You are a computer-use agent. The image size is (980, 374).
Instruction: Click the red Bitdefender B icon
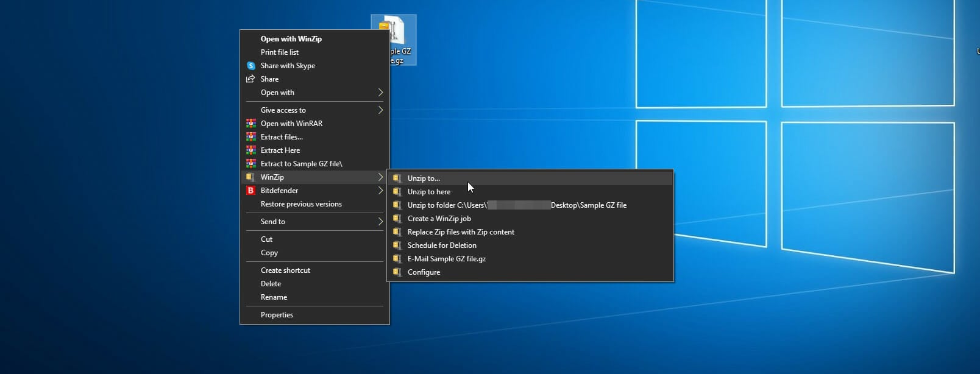pyautogui.click(x=250, y=191)
